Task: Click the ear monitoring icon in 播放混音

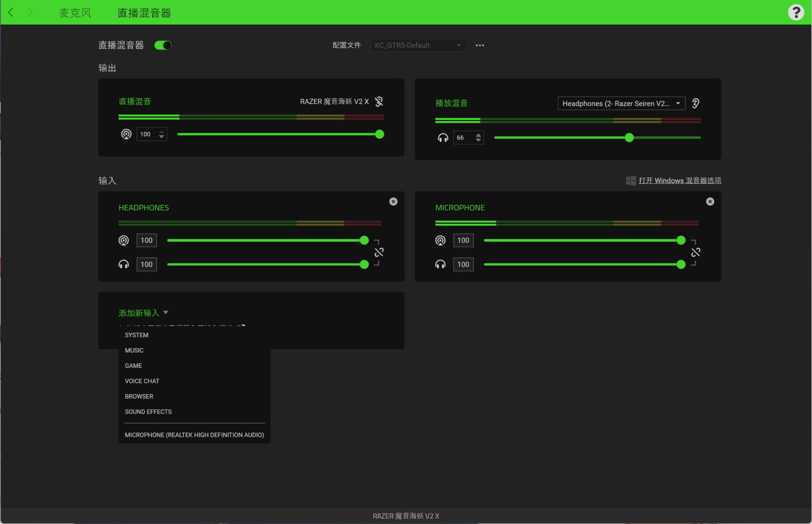Action: click(696, 103)
